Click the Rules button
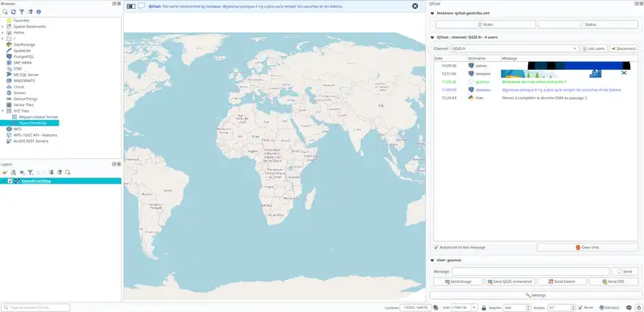The width and height of the screenshot is (644, 312). (485, 25)
